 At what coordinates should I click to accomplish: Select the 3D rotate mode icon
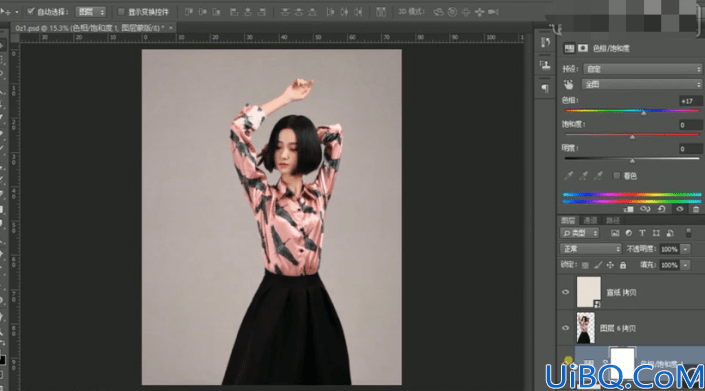point(438,12)
